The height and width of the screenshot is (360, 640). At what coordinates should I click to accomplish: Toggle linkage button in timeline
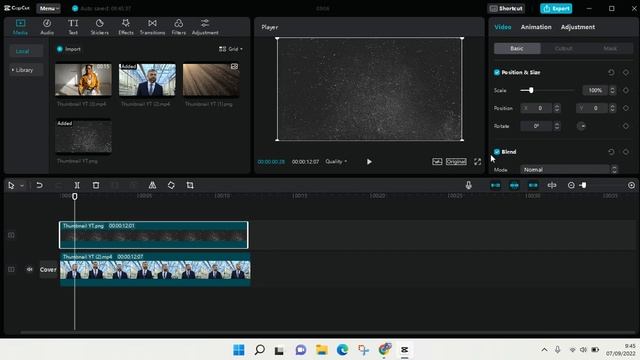coord(533,185)
